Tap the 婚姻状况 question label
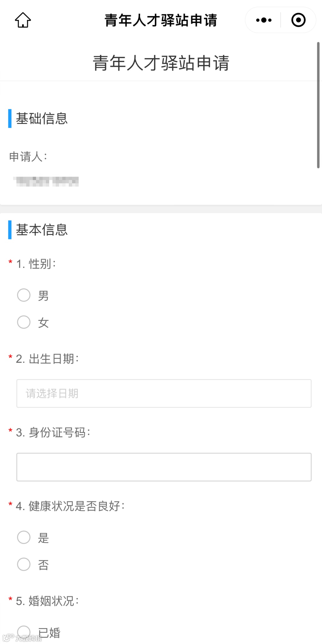 click(47, 601)
